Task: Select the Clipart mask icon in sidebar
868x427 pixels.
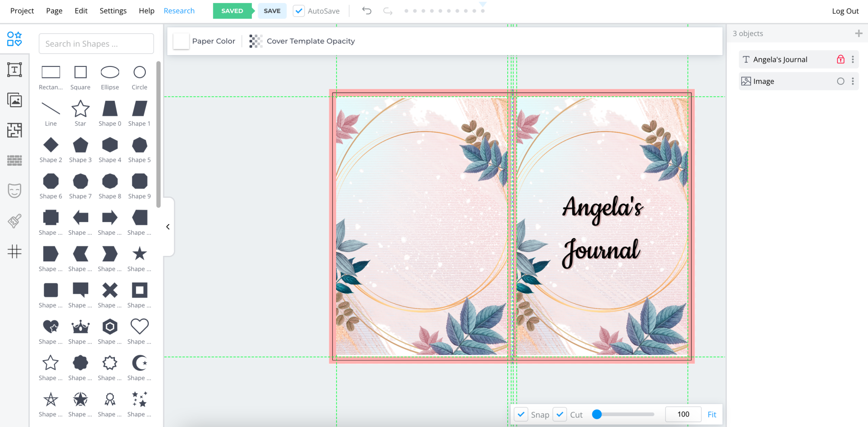Action: (x=14, y=191)
